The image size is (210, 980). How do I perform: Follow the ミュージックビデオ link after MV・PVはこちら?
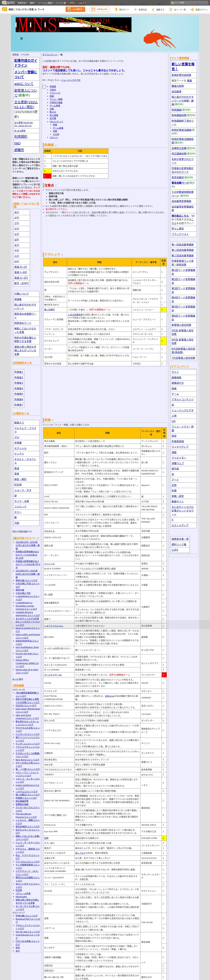(x=71, y=80)
